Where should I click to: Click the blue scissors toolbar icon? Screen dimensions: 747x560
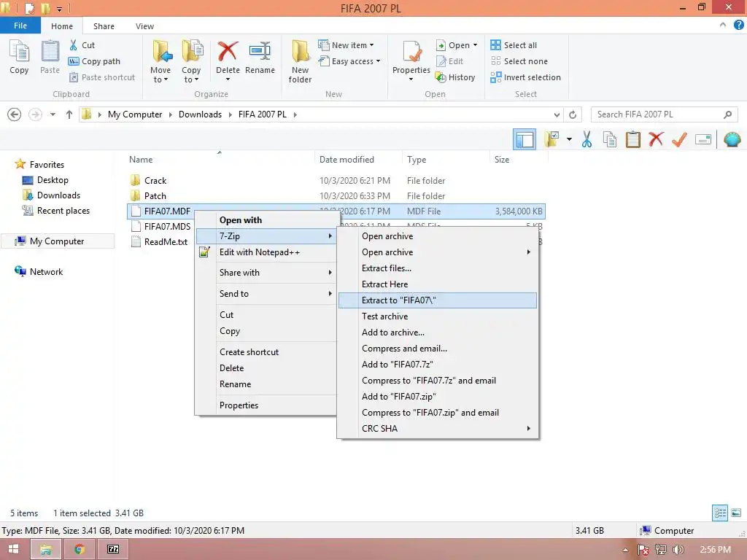pyautogui.click(x=587, y=139)
